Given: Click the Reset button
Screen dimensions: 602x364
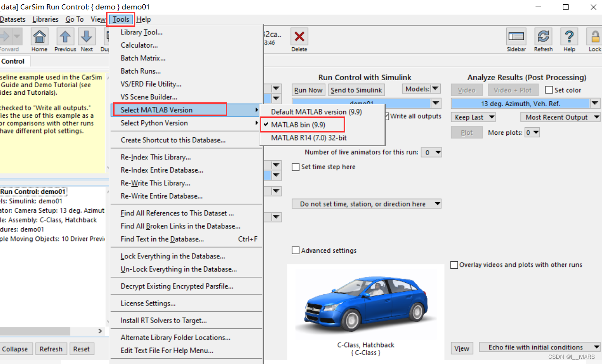Looking at the screenshot, I should (x=82, y=349).
